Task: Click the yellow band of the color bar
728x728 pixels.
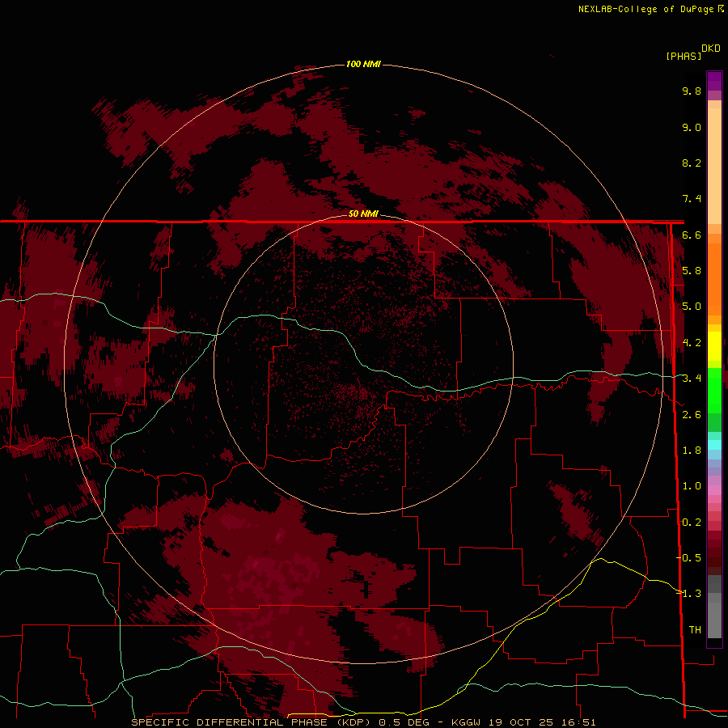Action: click(x=714, y=346)
